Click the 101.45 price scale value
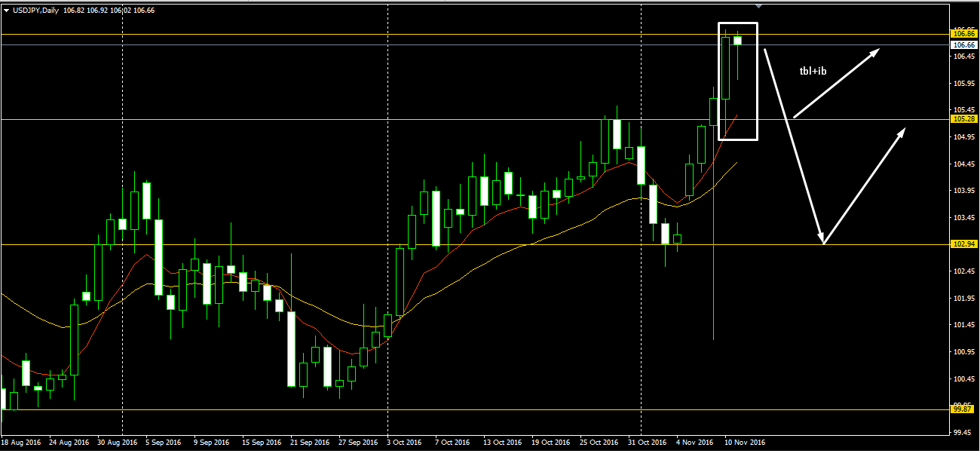980x475 pixels. pyautogui.click(x=964, y=325)
